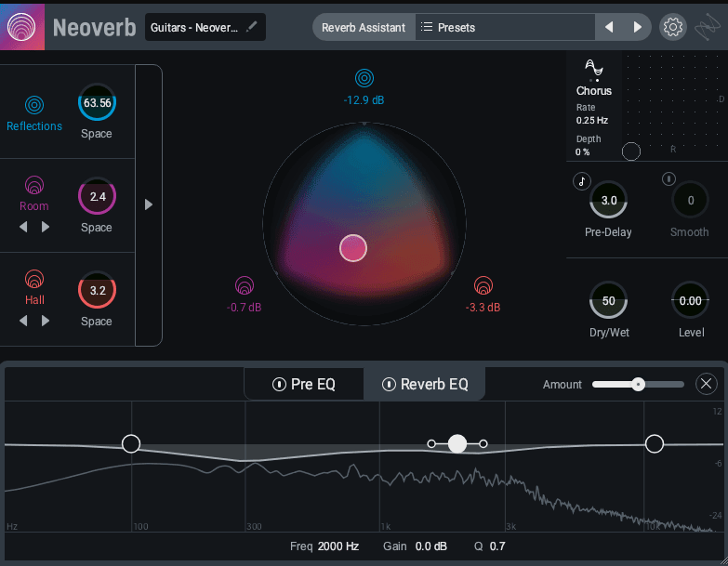Click the Neoverb title text
728x566 pixels.
pyautogui.click(x=94, y=27)
